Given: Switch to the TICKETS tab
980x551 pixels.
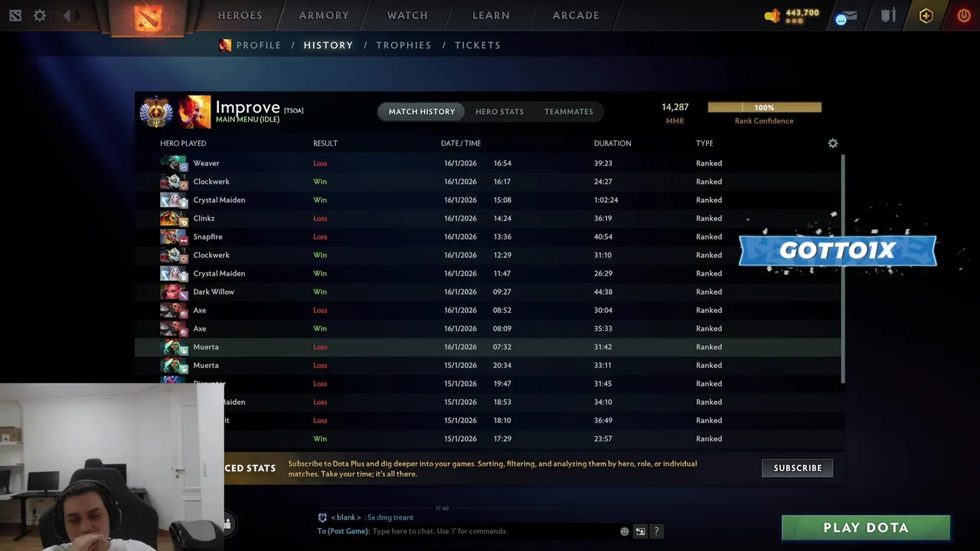Looking at the screenshot, I should click(478, 45).
